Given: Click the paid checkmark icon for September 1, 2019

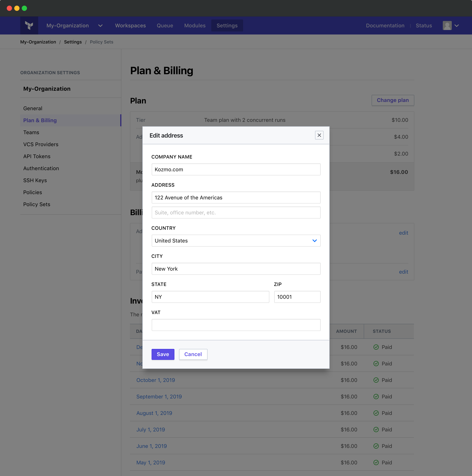Looking at the screenshot, I should point(376,397).
